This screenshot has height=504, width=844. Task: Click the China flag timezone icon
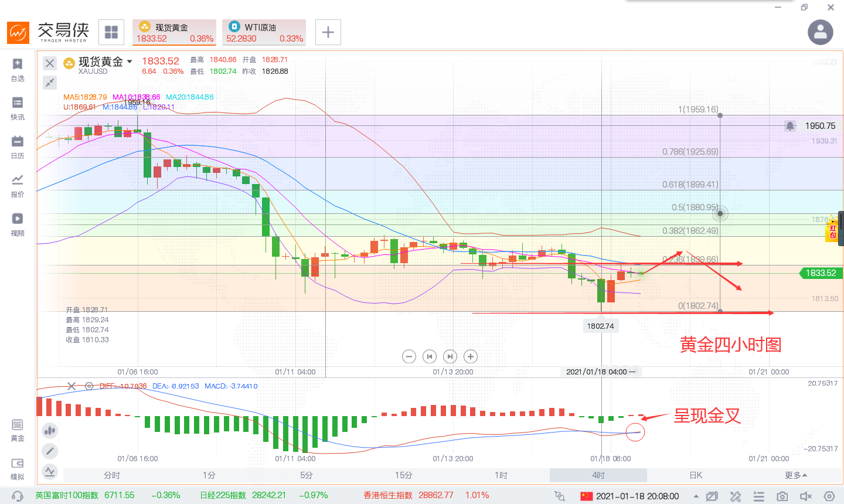(586, 496)
